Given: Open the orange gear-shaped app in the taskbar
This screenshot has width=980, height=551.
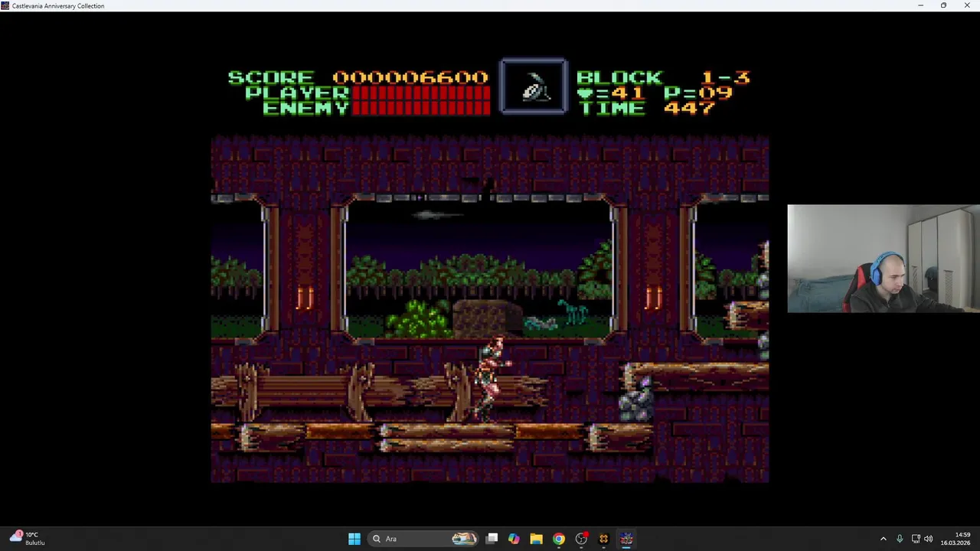Looking at the screenshot, I should [604, 539].
